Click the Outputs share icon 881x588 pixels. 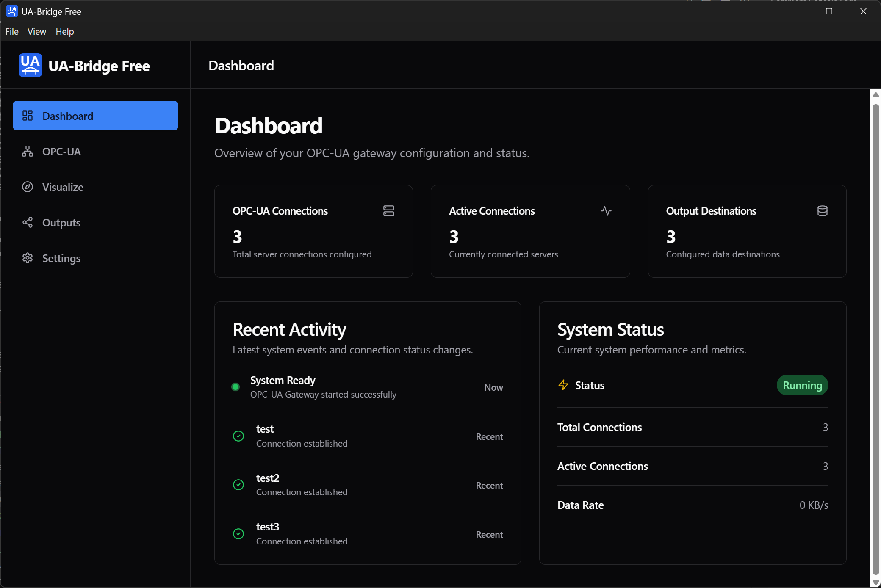pos(28,222)
